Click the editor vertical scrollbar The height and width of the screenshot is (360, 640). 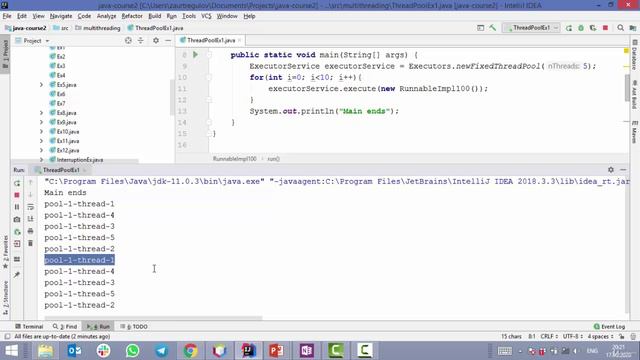point(627,88)
